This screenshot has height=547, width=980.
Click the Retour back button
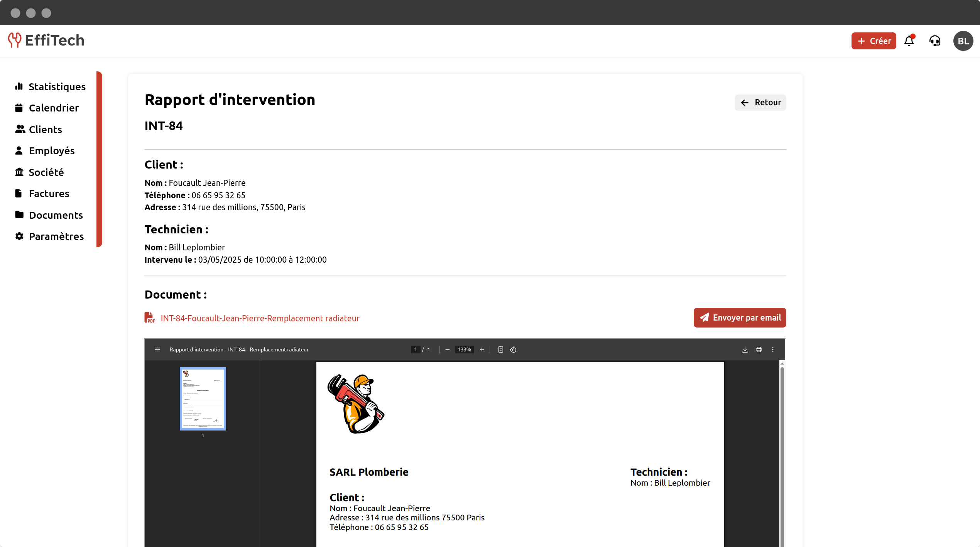pyautogui.click(x=760, y=103)
